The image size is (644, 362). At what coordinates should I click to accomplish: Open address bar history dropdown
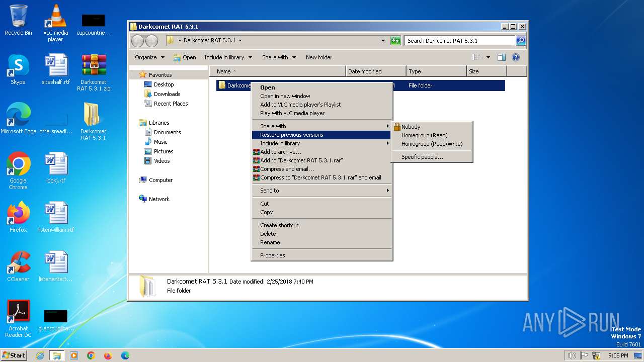point(383,41)
